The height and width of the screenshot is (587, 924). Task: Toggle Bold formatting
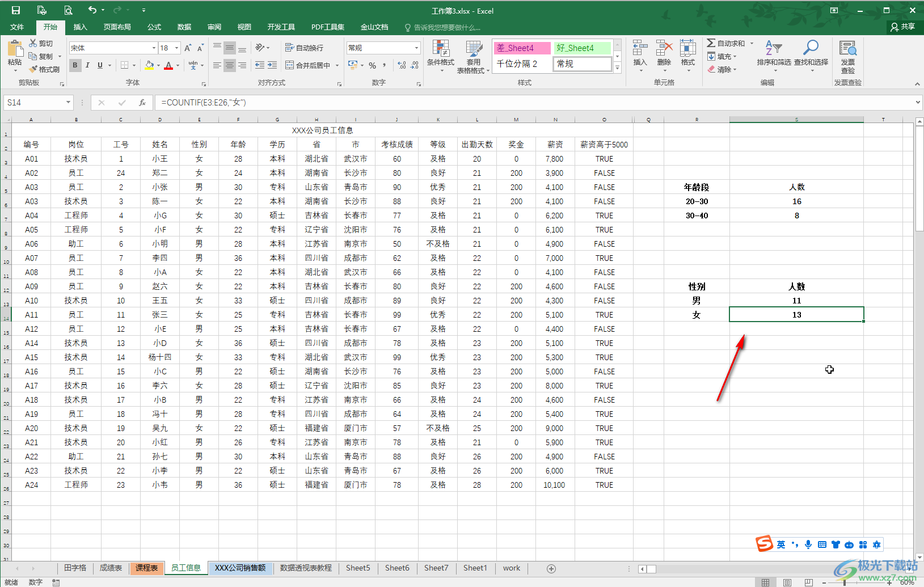tap(75, 65)
